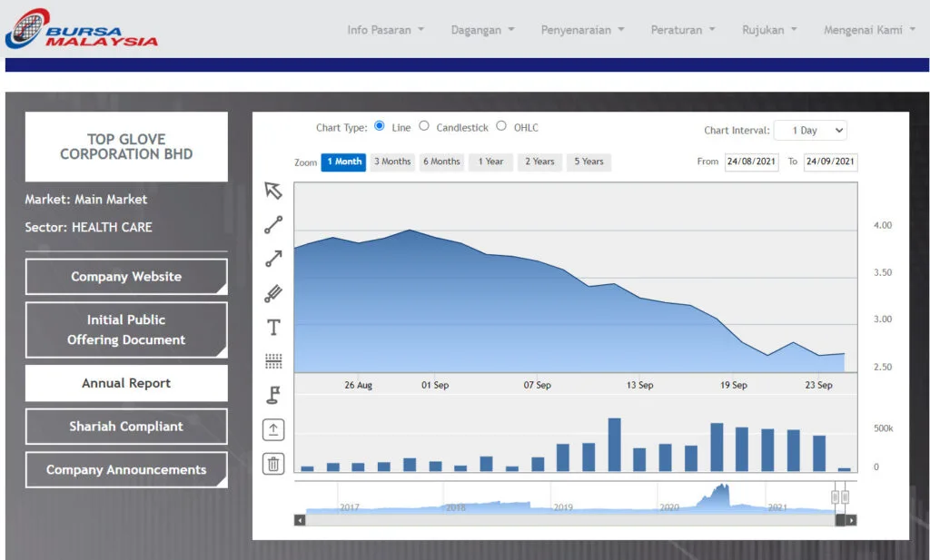Choose the OHLC chart type
The height and width of the screenshot is (560, 930).
[x=501, y=127]
